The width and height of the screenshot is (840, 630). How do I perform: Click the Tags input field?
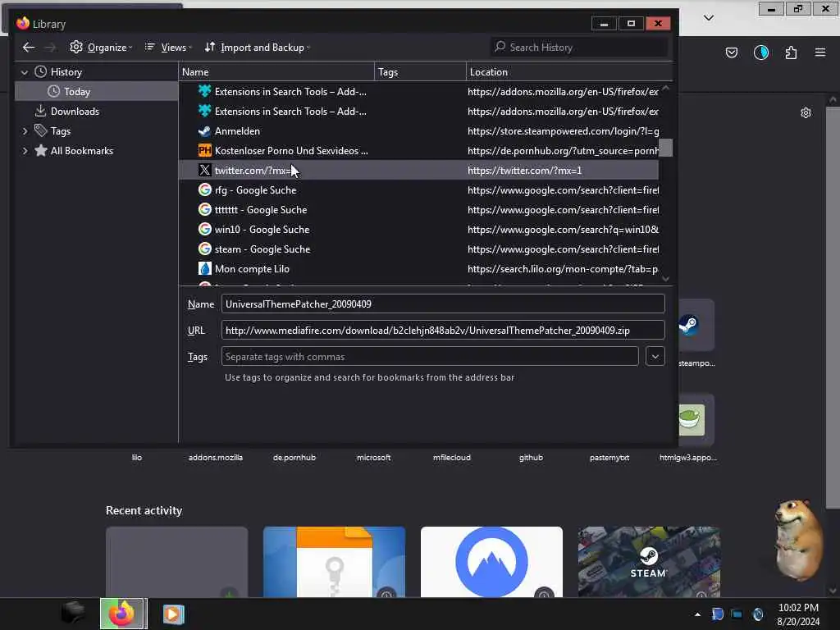430,356
